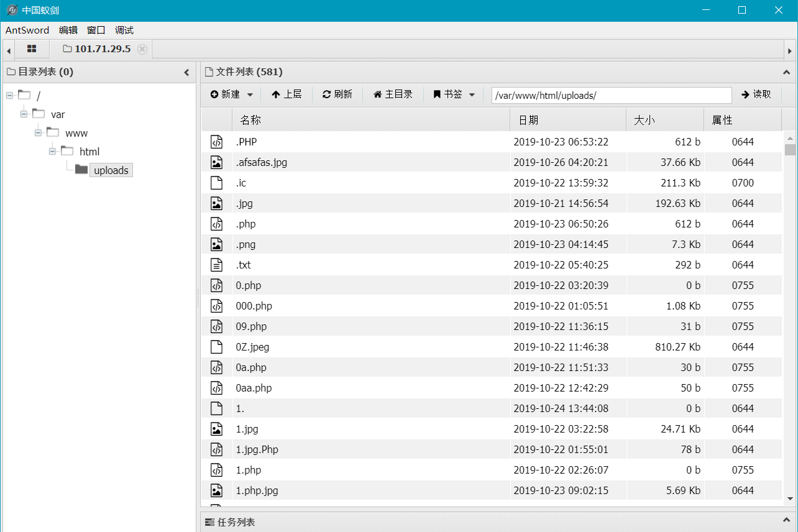Sort by the 大小 column header
The width and height of the screenshot is (798, 532).
pyautogui.click(x=665, y=121)
